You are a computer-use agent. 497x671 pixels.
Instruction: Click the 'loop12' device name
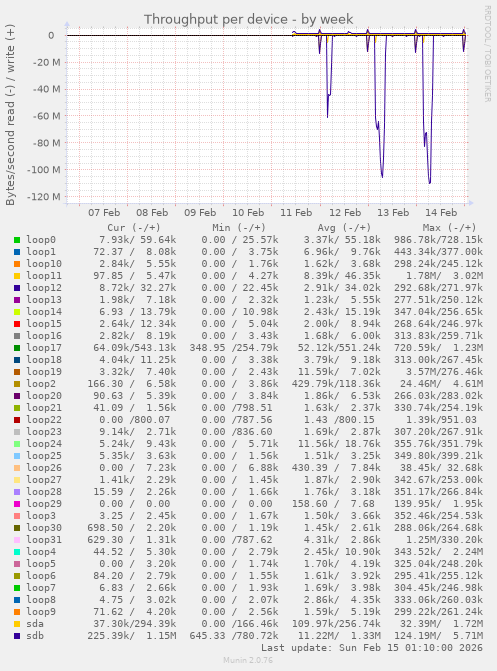click(44, 288)
